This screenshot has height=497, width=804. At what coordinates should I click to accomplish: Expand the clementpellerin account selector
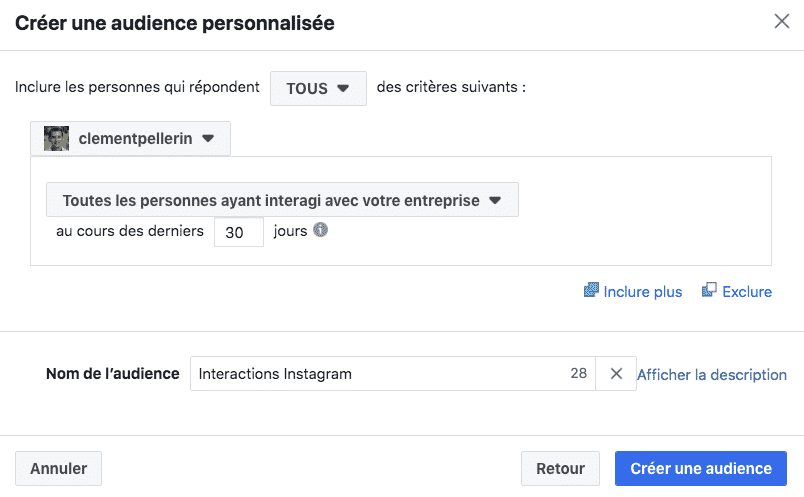(x=130, y=139)
